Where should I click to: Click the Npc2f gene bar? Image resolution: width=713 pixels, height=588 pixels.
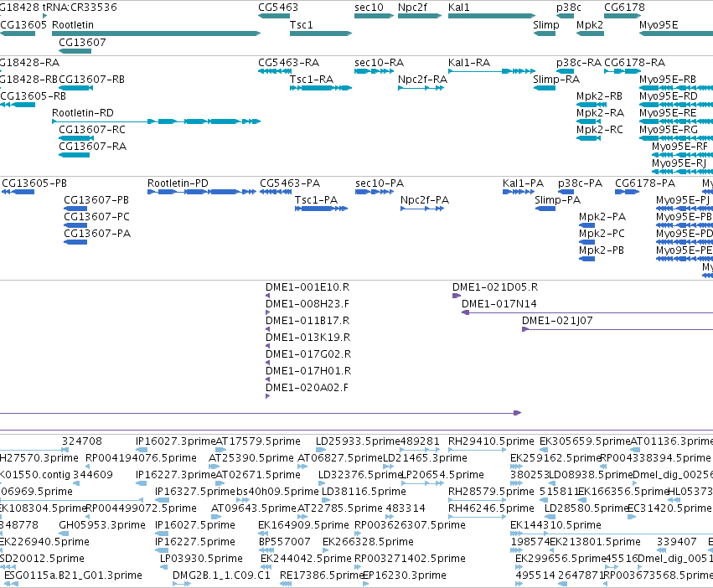pos(420,16)
